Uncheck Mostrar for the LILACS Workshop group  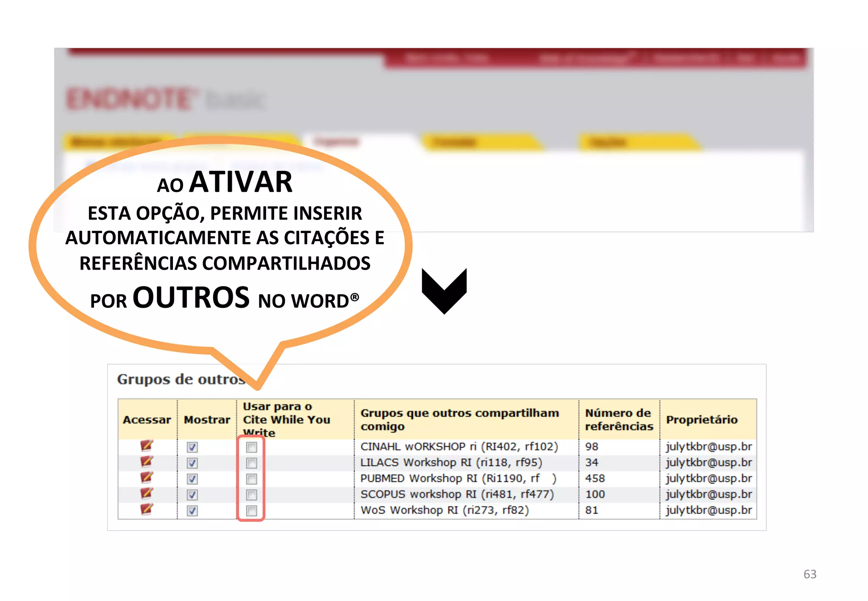pyautogui.click(x=192, y=463)
